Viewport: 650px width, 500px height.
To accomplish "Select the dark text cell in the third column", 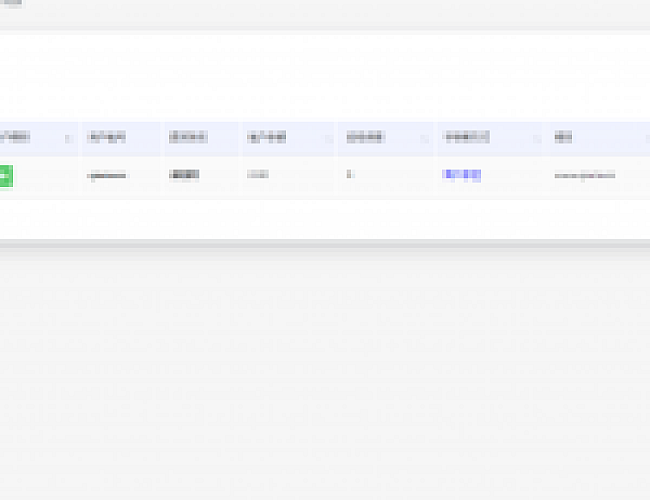I will point(184,175).
